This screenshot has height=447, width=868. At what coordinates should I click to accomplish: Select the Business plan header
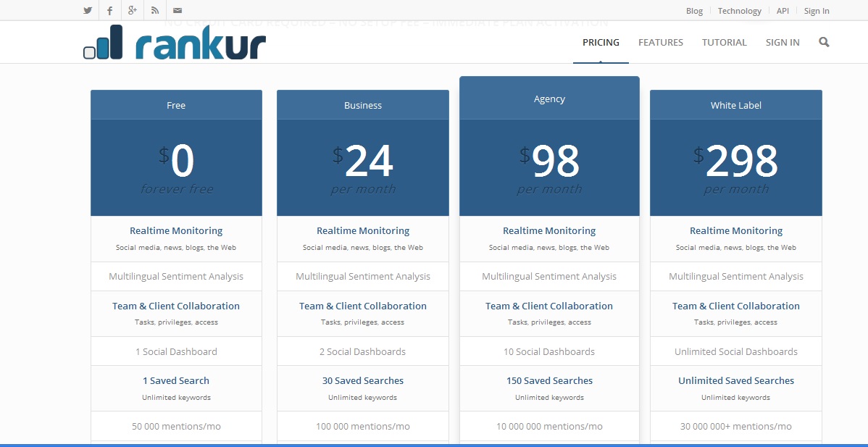coord(363,105)
